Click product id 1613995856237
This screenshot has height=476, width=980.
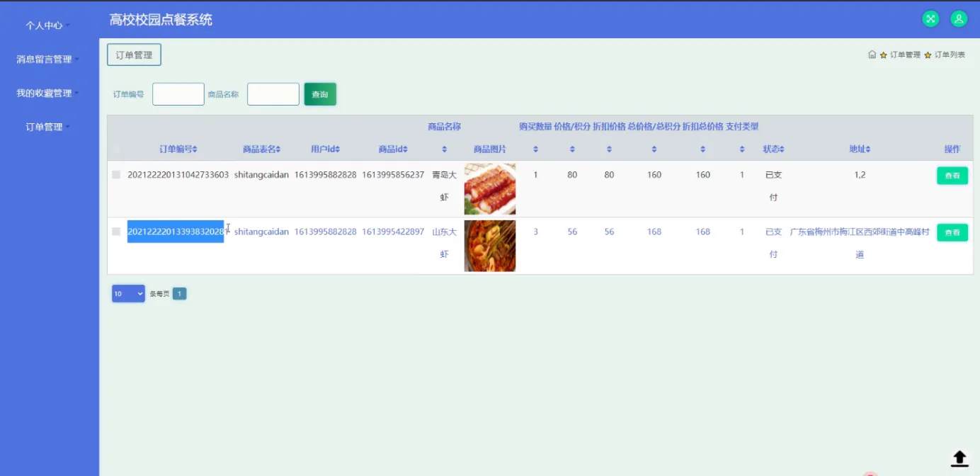(393, 175)
